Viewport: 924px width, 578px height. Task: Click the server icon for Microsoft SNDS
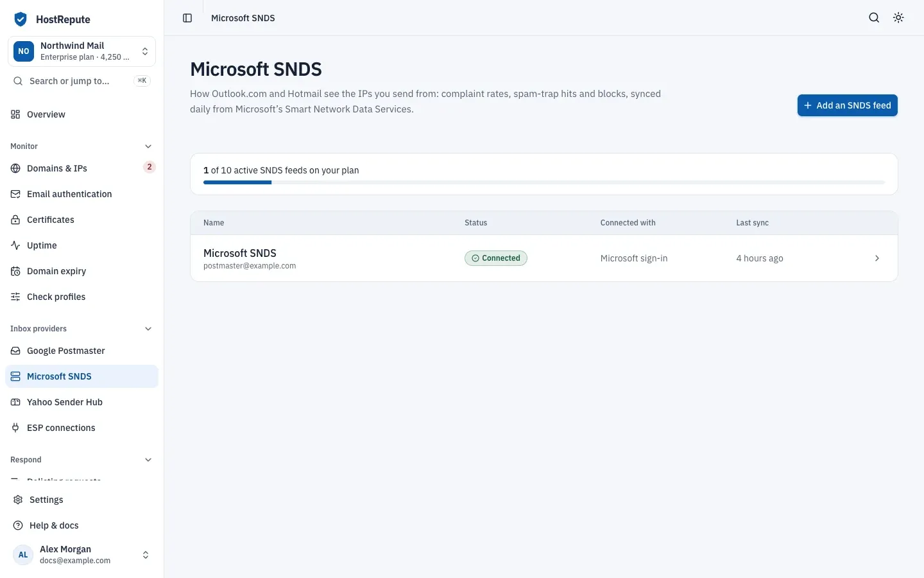[x=15, y=376]
